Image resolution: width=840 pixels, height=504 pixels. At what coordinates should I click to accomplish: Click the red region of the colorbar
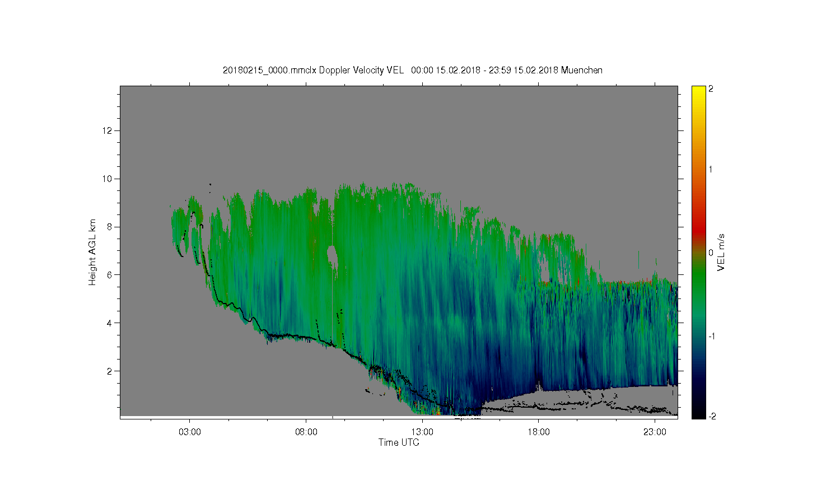point(698,227)
